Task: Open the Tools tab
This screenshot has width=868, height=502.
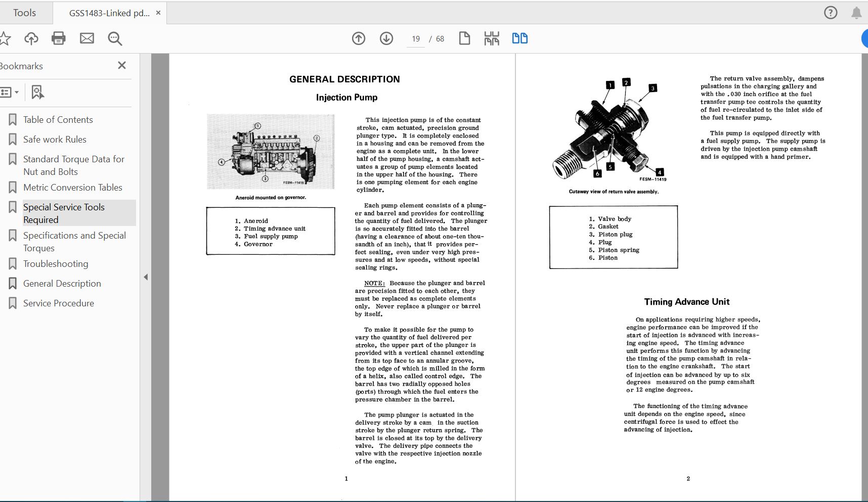Action: click(x=24, y=13)
